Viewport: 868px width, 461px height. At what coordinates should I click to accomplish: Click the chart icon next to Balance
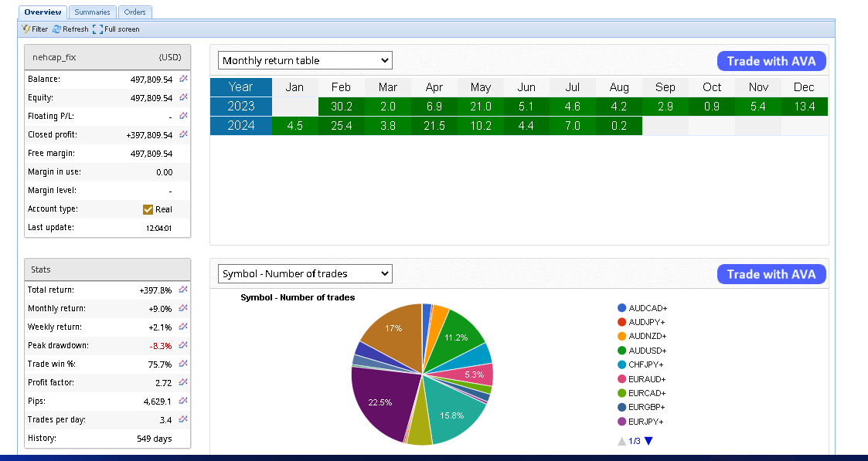[x=183, y=79]
